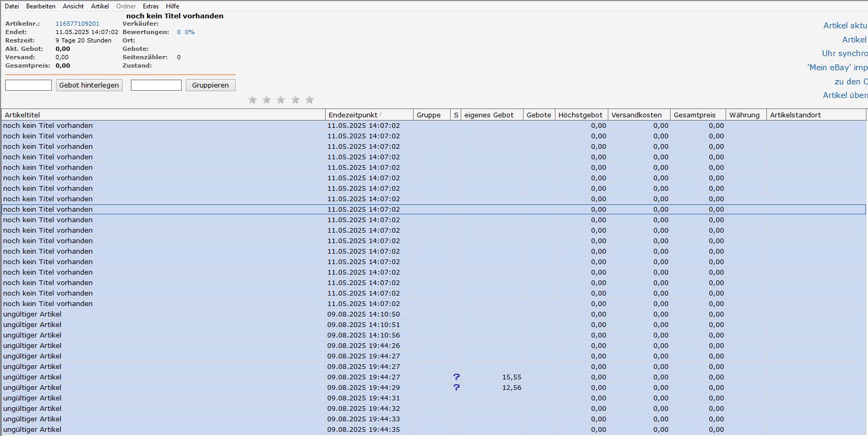Click the 'Mein eBay' import link
This screenshot has width=868, height=436.
pos(837,67)
